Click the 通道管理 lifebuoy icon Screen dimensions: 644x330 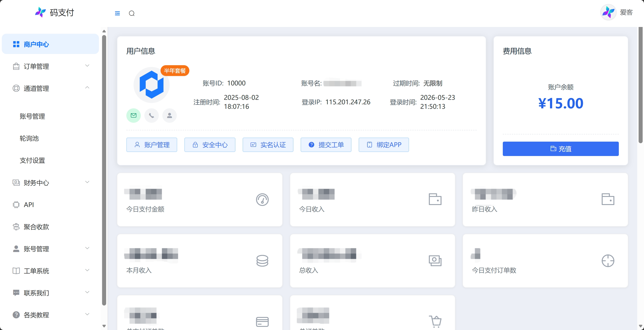coord(16,88)
